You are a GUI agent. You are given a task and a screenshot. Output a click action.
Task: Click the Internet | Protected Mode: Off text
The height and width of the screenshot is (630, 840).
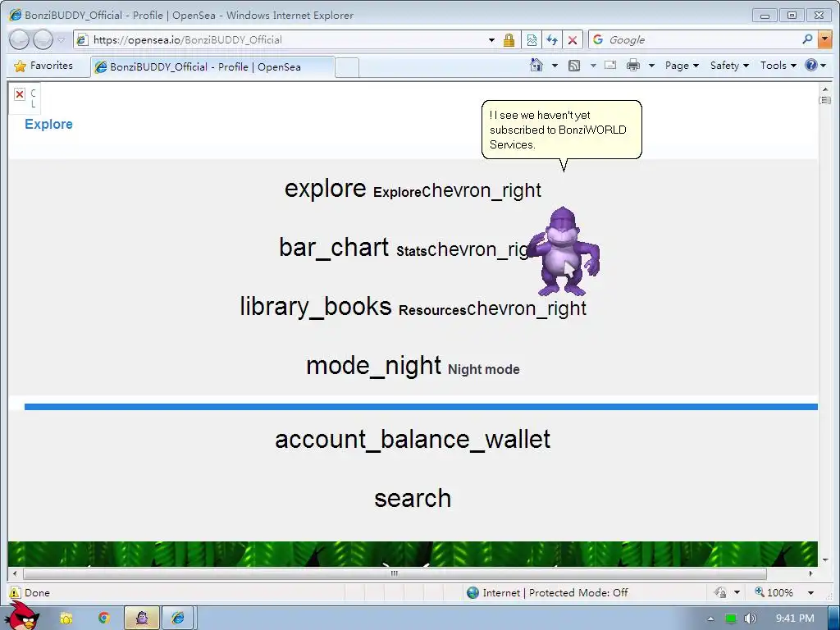[x=555, y=592]
